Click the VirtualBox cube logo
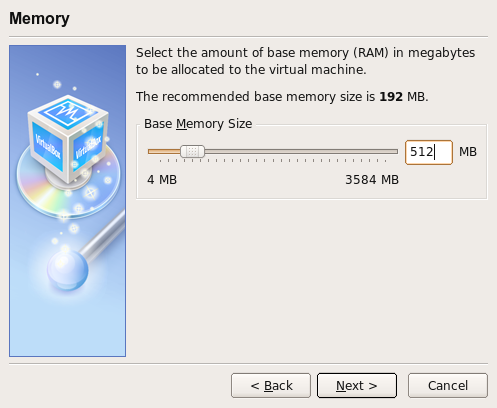The height and width of the screenshot is (408, 497). [68, 140]
